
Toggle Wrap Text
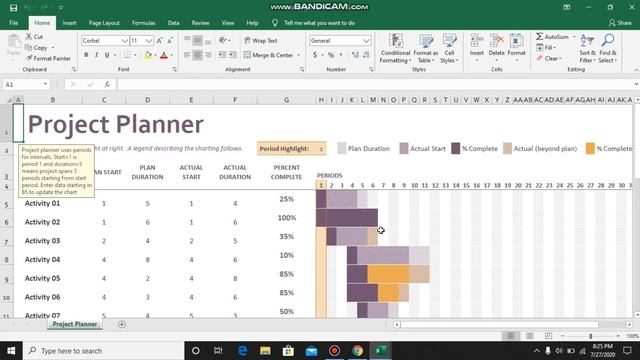click(261, 40)
